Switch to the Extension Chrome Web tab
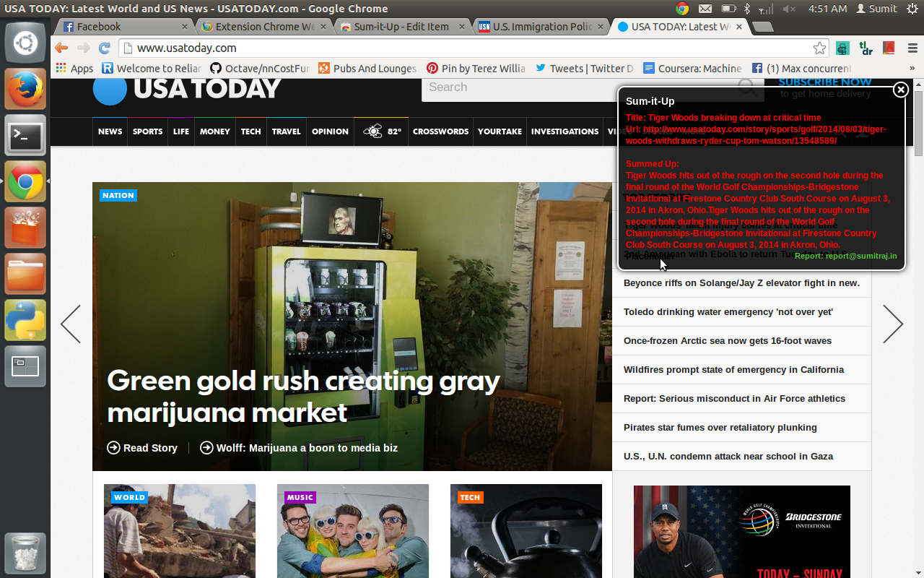The width and height of the screenshot is (924, 578). click(263, 27)
